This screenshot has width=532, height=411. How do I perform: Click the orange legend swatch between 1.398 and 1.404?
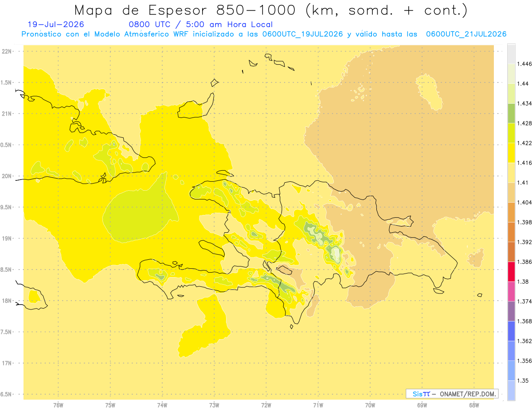[x=511, y=212]
